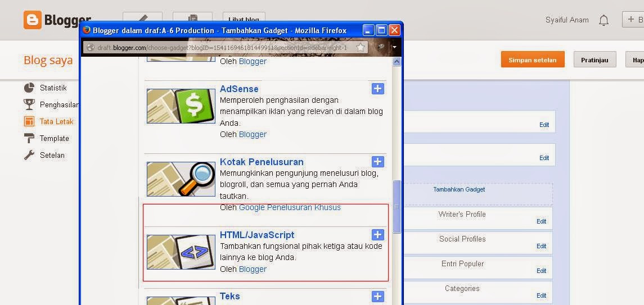Open Statistik in the sidebar
644x305 pixels.
pyautogui.click(x=53, y=88)
